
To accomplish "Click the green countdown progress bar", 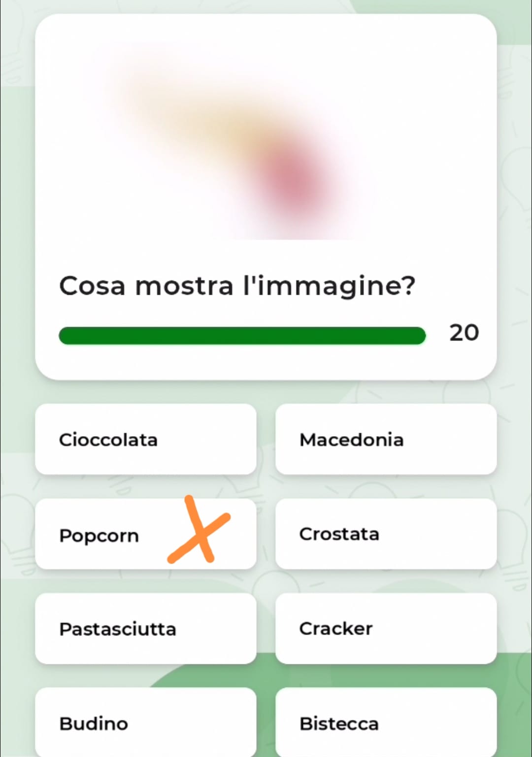I will (242, 336).
